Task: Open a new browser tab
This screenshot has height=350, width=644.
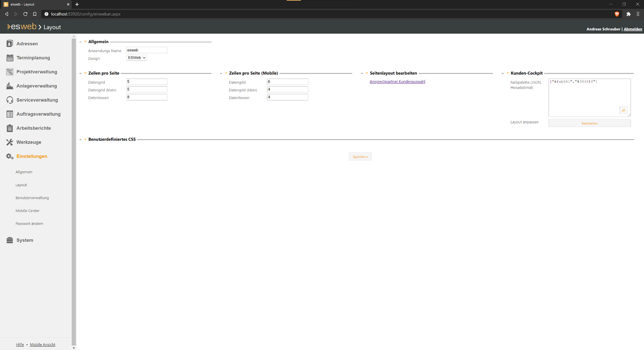Action: click(77, 4)
